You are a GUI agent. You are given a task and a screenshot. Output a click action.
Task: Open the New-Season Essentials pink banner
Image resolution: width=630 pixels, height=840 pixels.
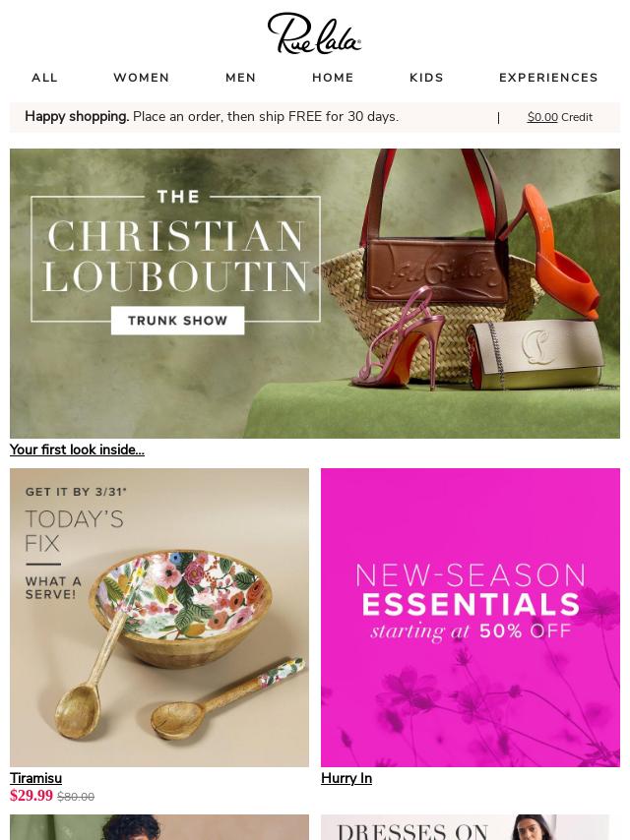(x=471, y=617)
